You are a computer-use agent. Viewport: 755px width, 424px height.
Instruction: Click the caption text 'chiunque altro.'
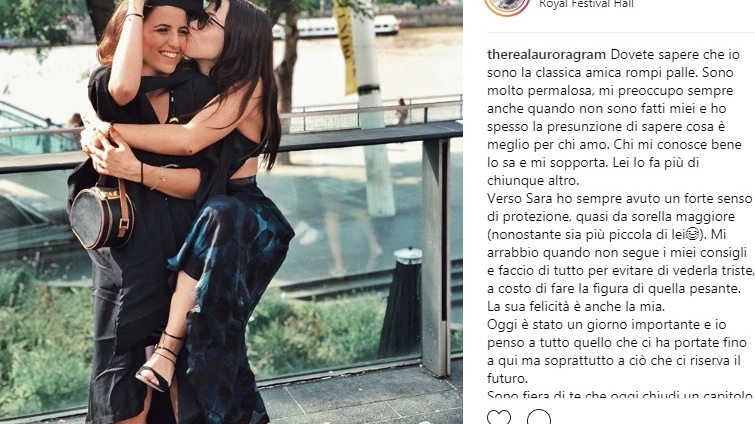[533, 180]
